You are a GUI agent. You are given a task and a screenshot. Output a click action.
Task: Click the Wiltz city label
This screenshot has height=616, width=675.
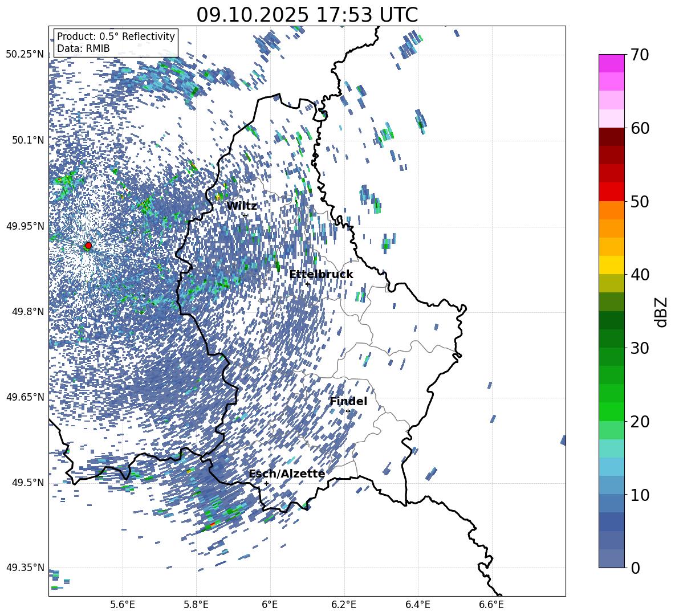click(242, 206)
